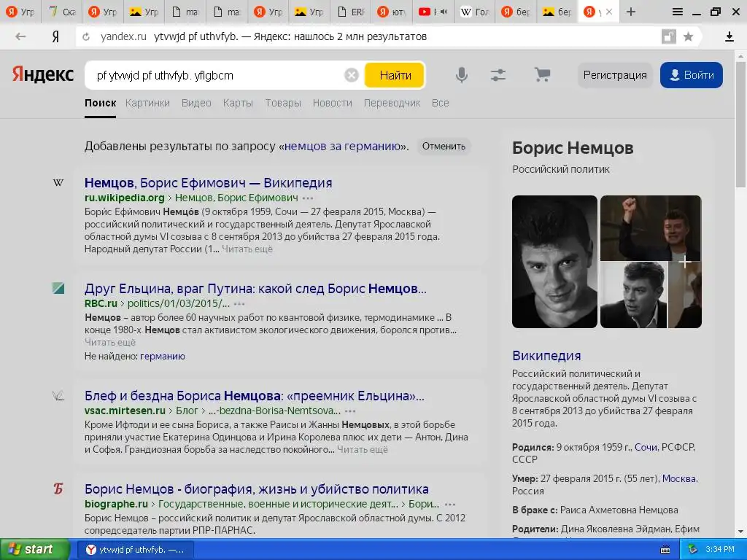Open the 'немцов за германию' suggested query link
The image size is (747, 560).
click(343, 146)
